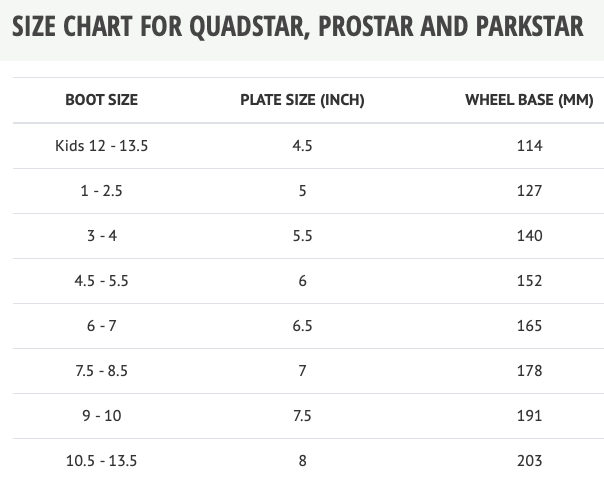Image resolution: width=604 pixels, height=495 pixels.
Task: Click the Kids 12 - 13.5 boot size cell
Action: point(102,146)
